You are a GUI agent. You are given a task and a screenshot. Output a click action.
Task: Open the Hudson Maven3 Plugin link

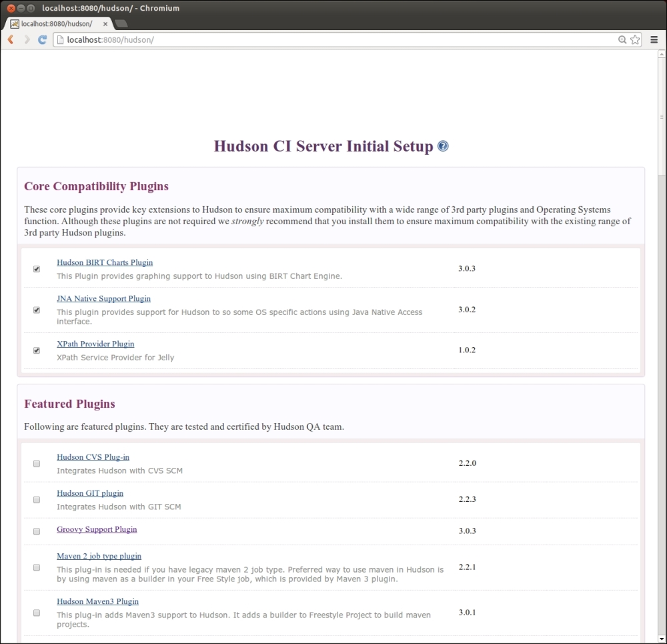(x=98, y=601)
